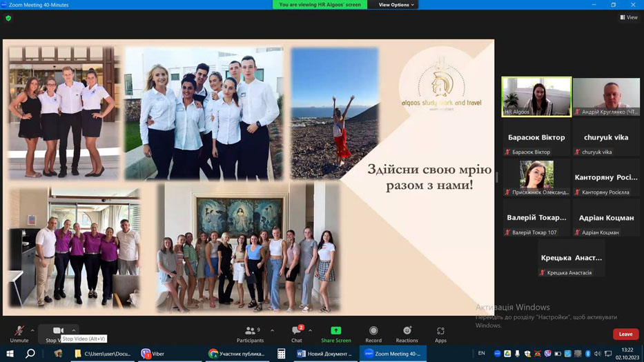This screenshot has width=644, height=362.
Task: Open the Windows Start menu
Action: [x=10, y=353]
